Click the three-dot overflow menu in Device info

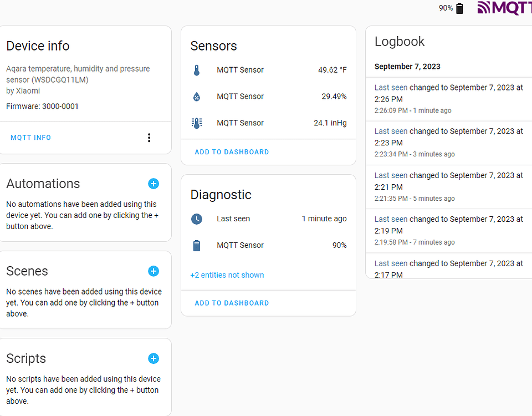tap(149, 137)
